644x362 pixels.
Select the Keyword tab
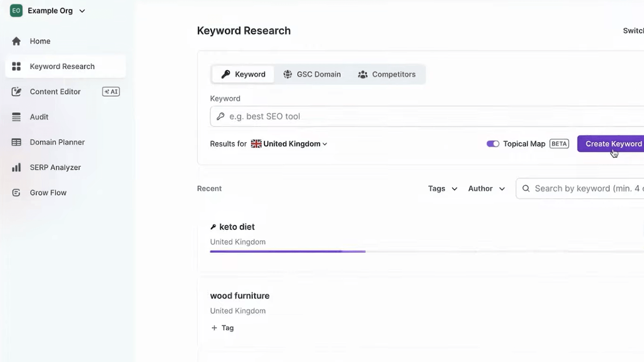[243, 74]
